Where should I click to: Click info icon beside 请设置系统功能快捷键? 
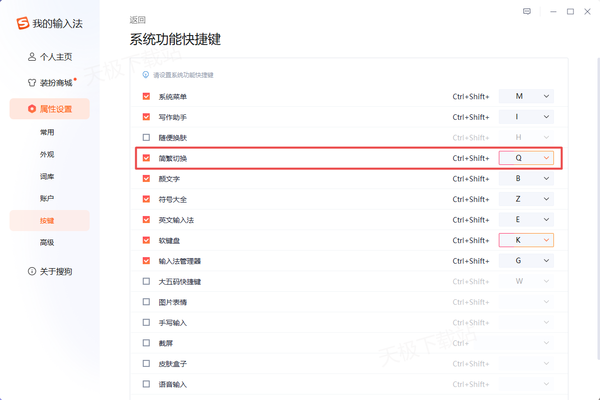(x=145, y=75)
